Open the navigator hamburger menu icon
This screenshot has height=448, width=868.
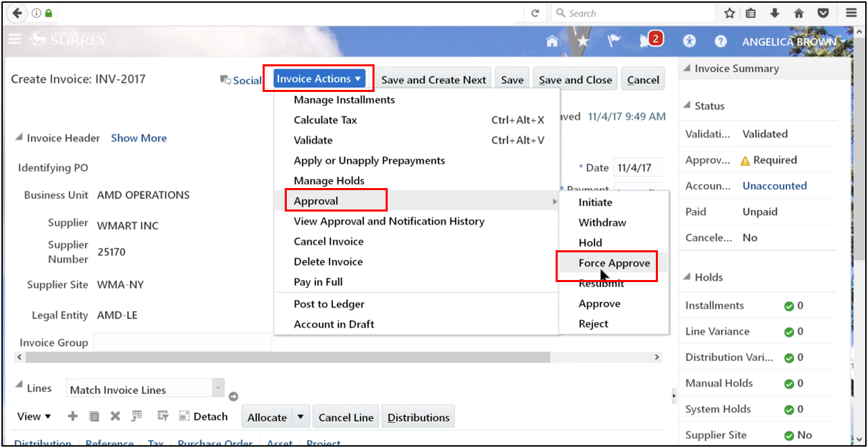[x=15, y=39]
